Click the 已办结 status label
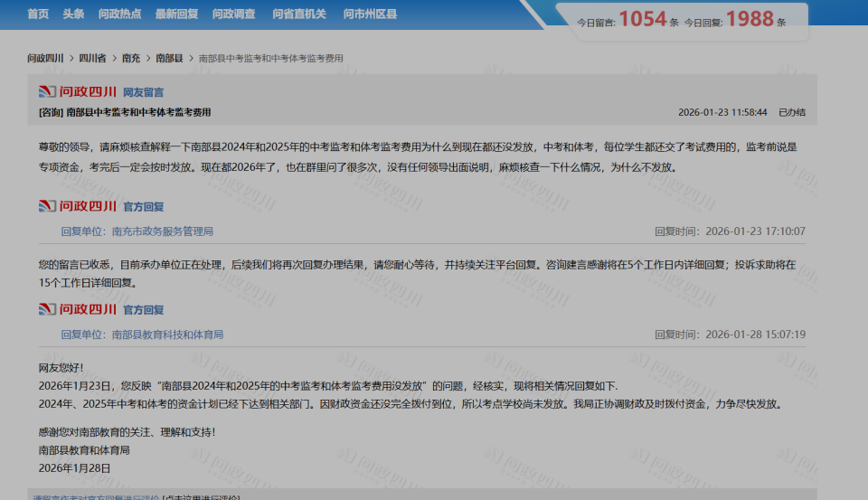The height and width of the screenshot is (500, 868). coord(792,112)
